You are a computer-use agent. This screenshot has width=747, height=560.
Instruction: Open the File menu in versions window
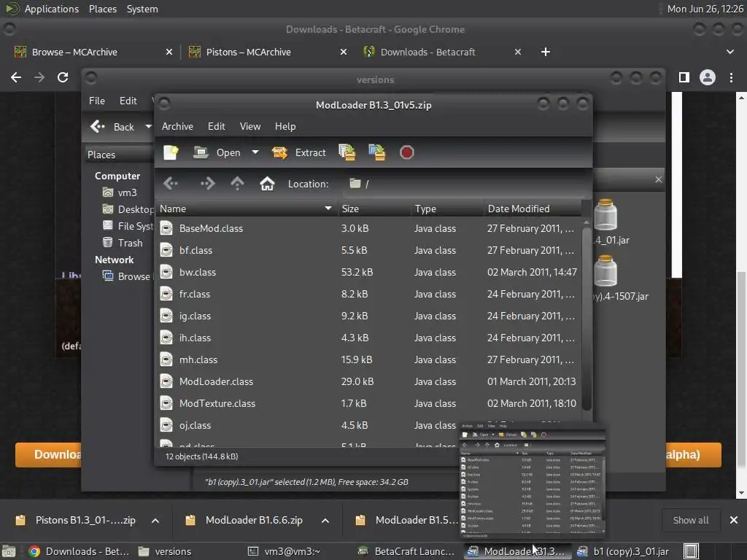pyautogui.click(x=97, y=101)
